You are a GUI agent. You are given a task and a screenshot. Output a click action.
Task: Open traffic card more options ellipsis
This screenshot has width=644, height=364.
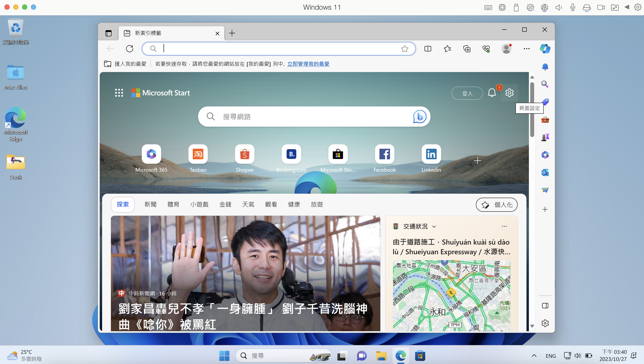504,226
